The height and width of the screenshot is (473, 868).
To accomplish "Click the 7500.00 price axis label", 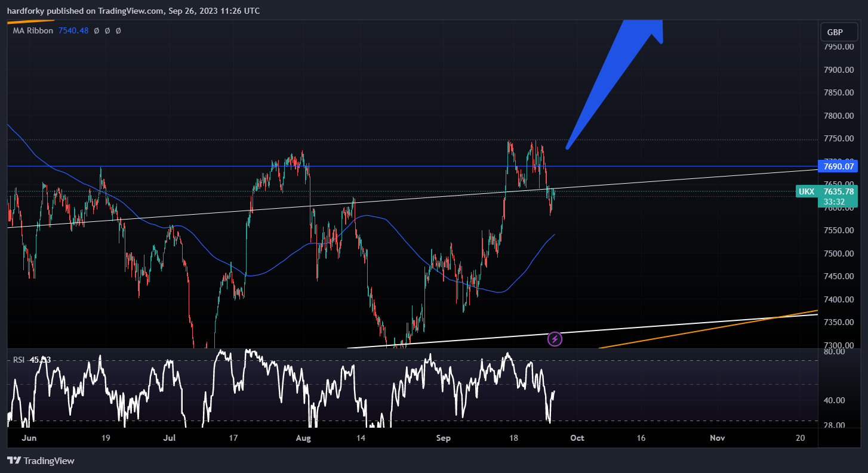I will 838,253.
